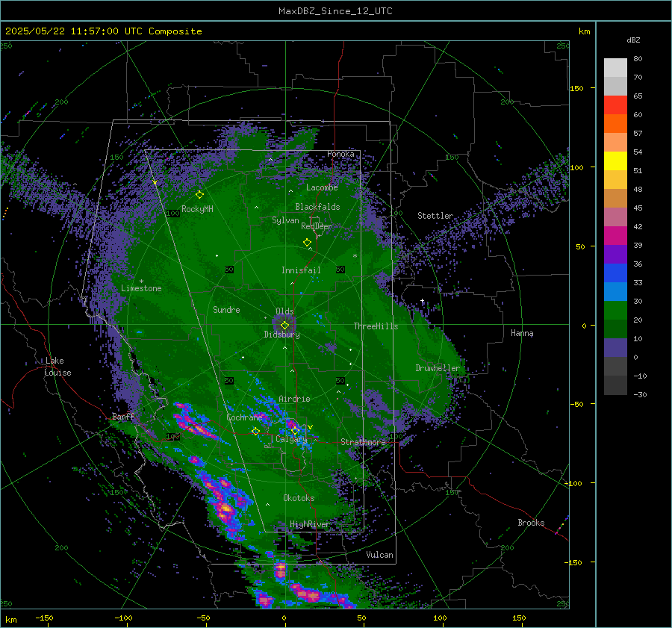Click the Stettler label
672x628 pixels.
[435, 216]
